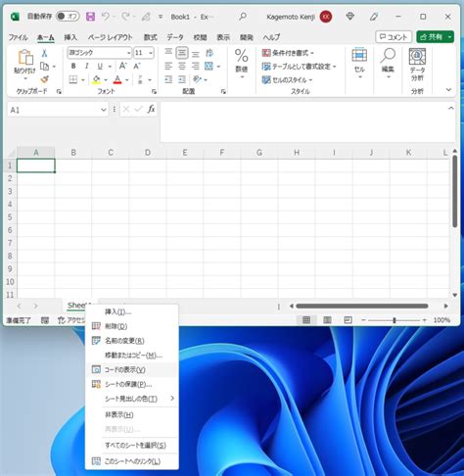Switch to Page Layout (ページレイアウト) tab
464x476 pixels.
111,37
